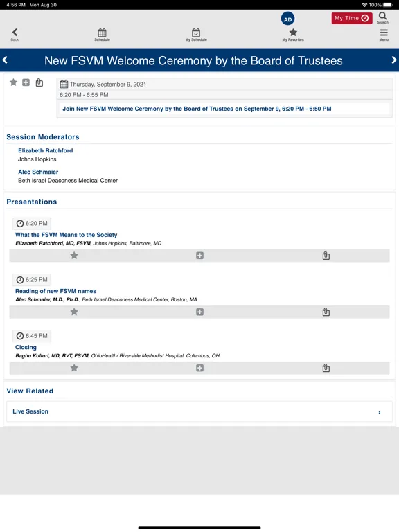Click the red My Time button

tap(352, 18)
